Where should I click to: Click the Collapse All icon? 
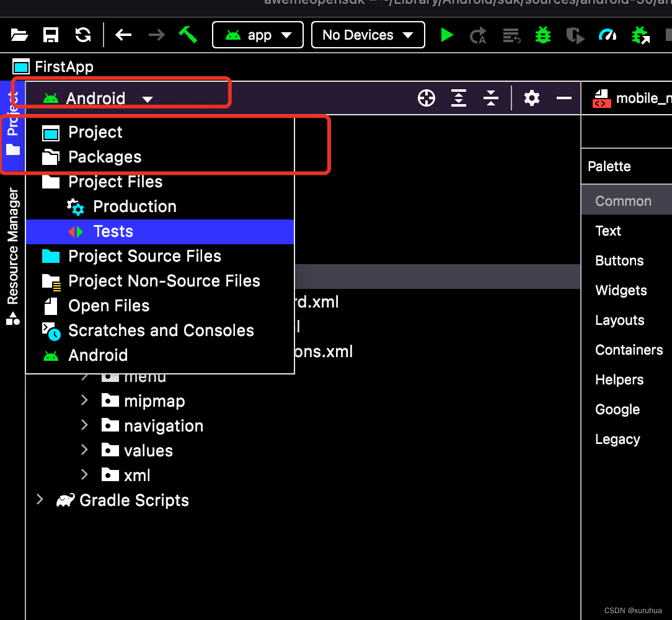[x=491, y=98]
